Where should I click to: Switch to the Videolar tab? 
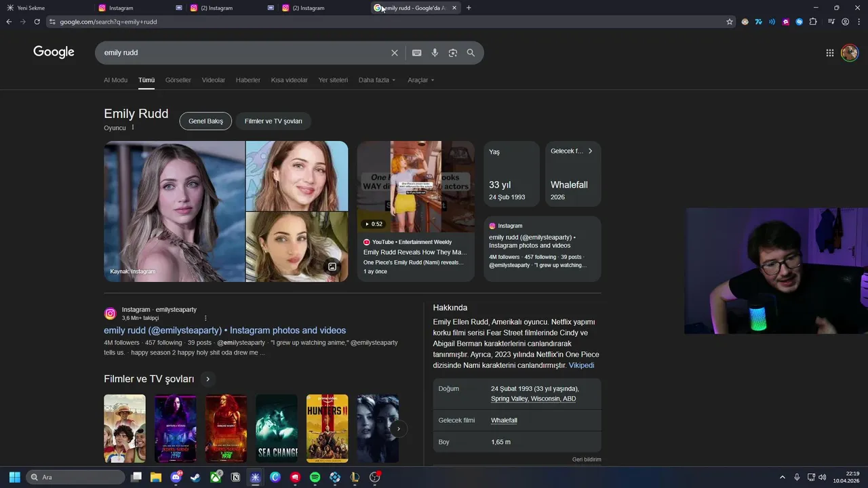214,80
